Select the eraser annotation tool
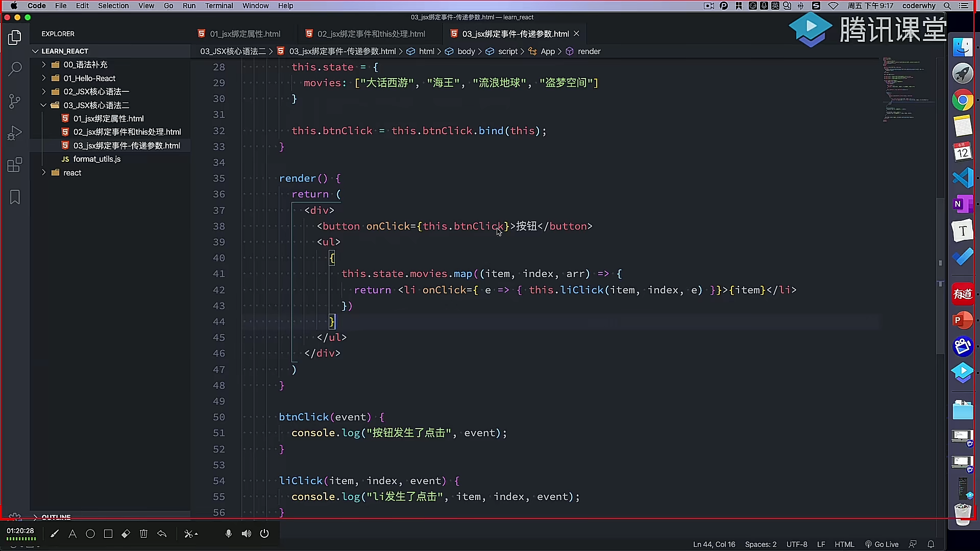 [x=126, y=534]
